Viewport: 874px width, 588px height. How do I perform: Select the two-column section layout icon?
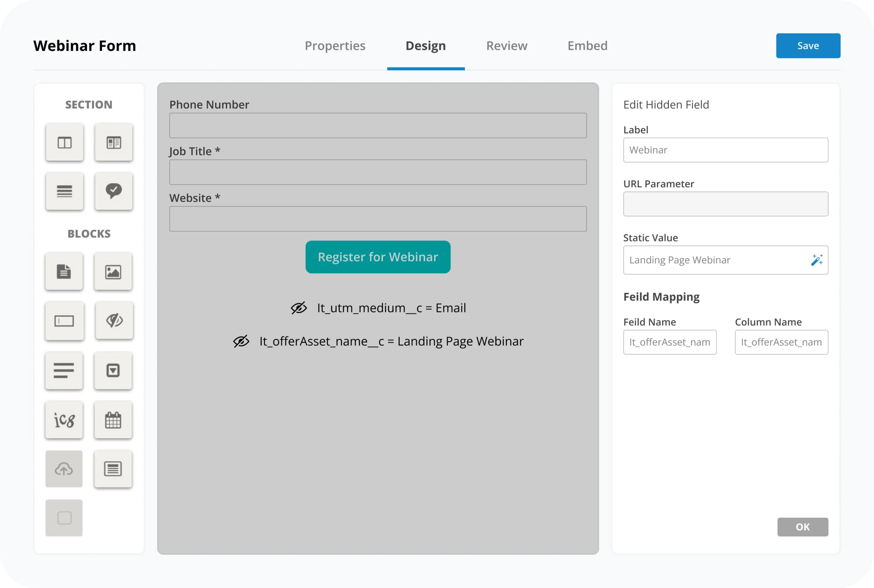[x=65, y=143]
